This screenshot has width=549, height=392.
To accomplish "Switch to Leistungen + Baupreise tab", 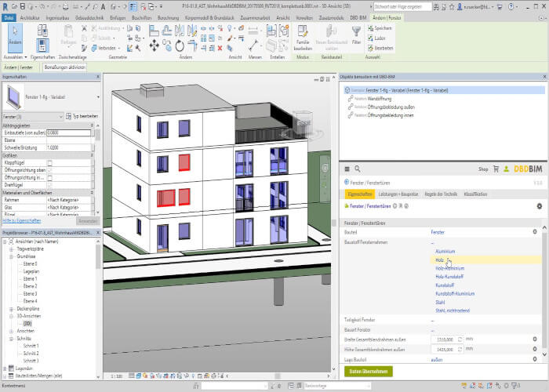I will pos(398,194).
